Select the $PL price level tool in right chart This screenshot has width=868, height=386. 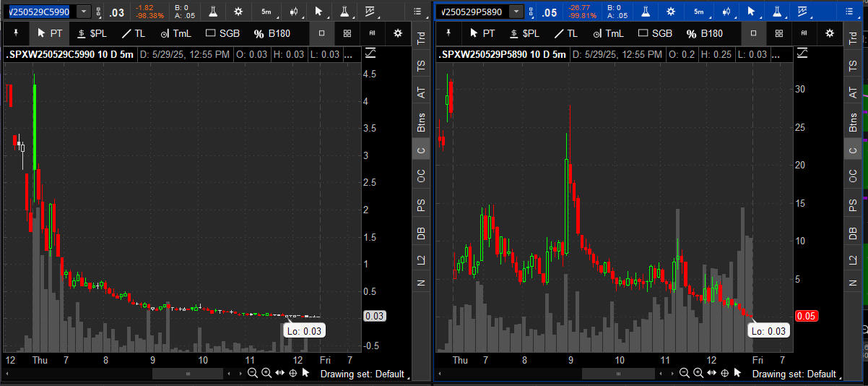[x=524, y=33]
